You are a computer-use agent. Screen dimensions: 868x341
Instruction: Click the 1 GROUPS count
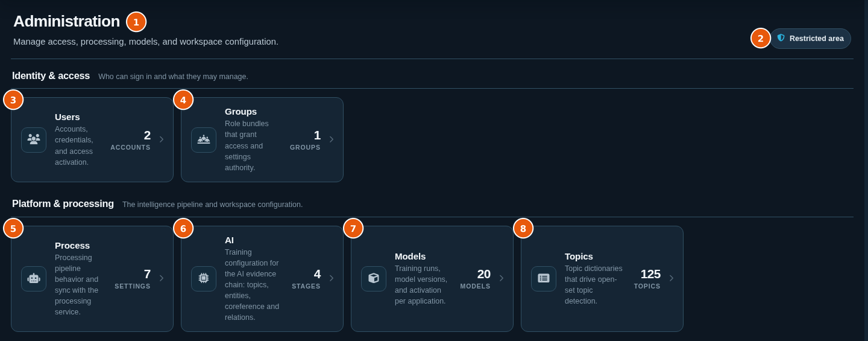tap(306, 139)
